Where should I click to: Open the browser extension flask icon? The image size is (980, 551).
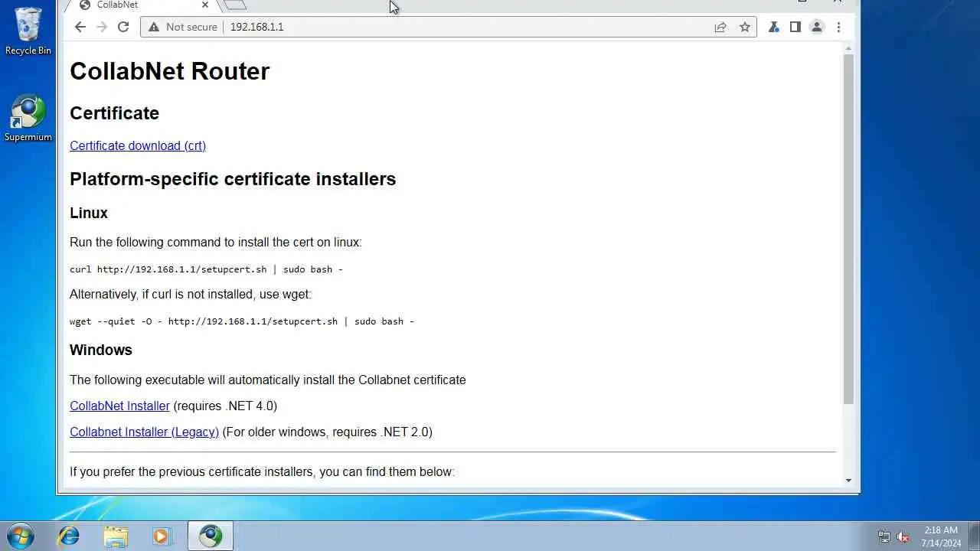pyautogui.click(x=774, y=27)
